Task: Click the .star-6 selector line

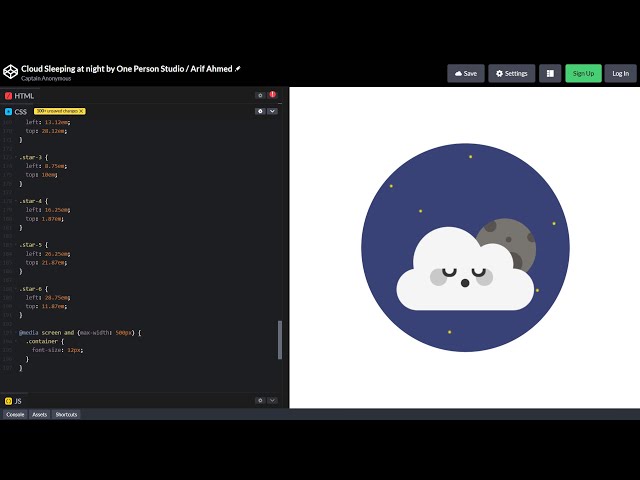Action: pyautogui.click(x=34, y=289)
